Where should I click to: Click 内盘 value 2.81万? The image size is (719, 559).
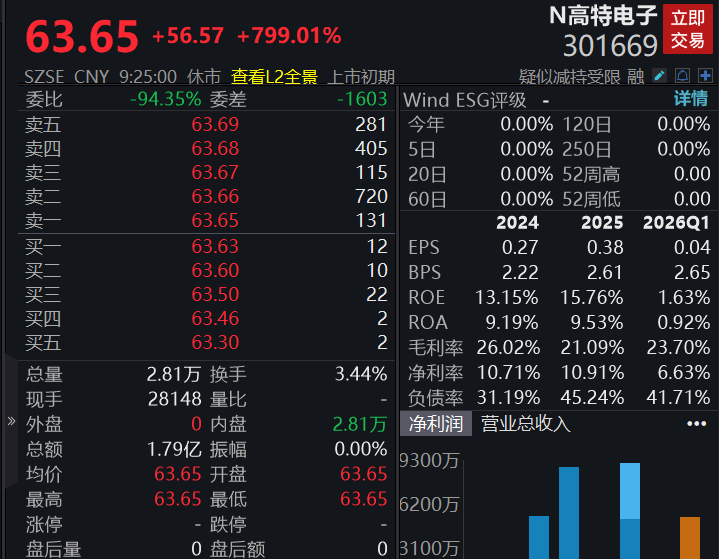[360, 424]
